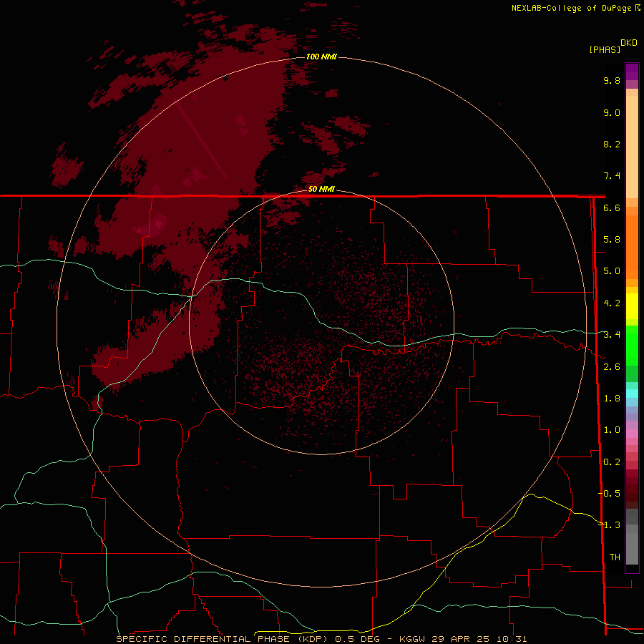
Task: Click the gray bottom segment of the colorbar
Action: [x=632, y=546]
